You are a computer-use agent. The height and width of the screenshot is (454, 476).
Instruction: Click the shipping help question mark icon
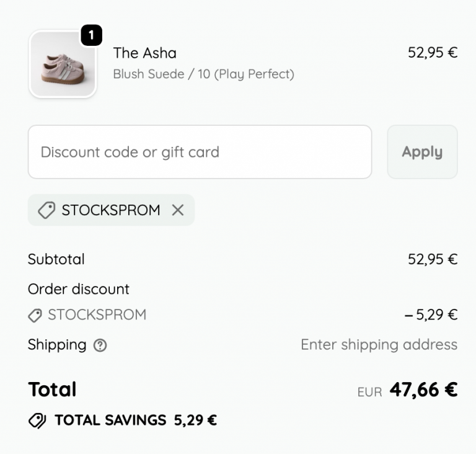tap(100, 345)
